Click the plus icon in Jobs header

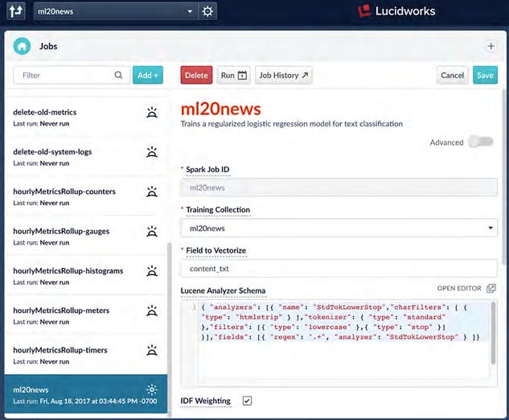[491, 47]
